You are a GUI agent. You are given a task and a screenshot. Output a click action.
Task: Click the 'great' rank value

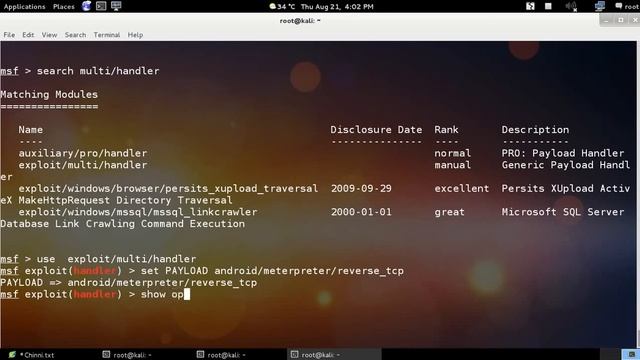[449, 212]
